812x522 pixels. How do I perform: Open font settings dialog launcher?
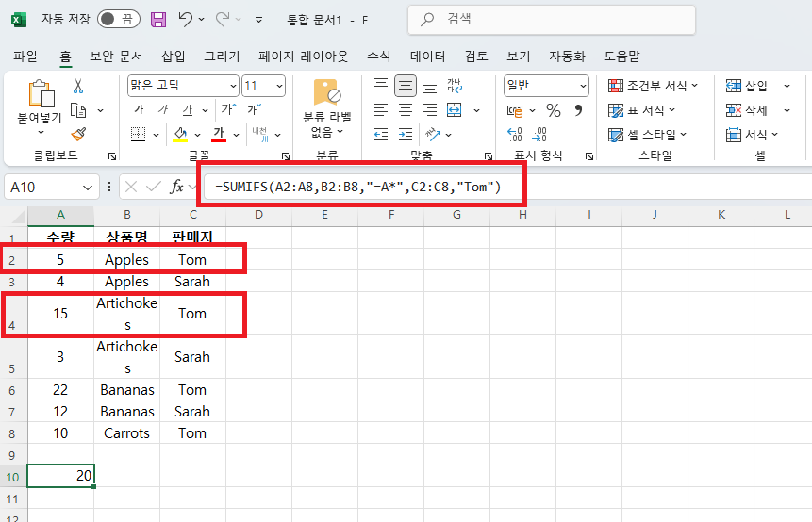(285, 156)
